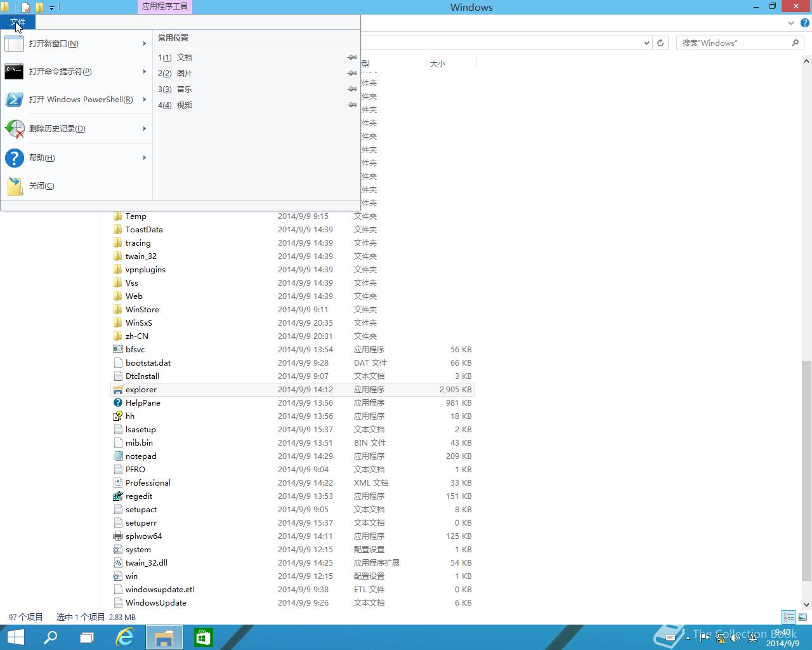This screenshot has width=812, height=650.
Task: Select the 应用程序工具 contextual tab
Action: pos(164,7)
